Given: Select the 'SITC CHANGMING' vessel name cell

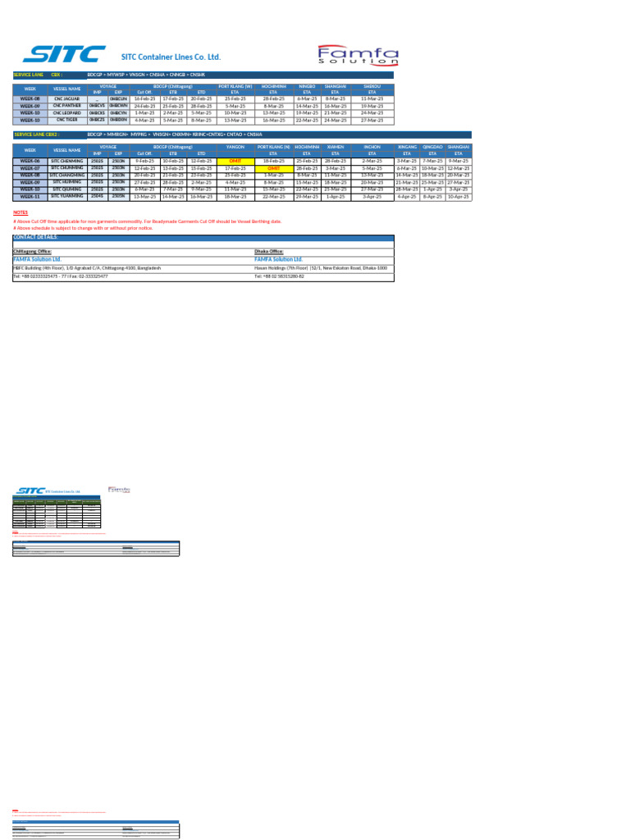Looking at the screenshot, I should (x=67, y=176).
